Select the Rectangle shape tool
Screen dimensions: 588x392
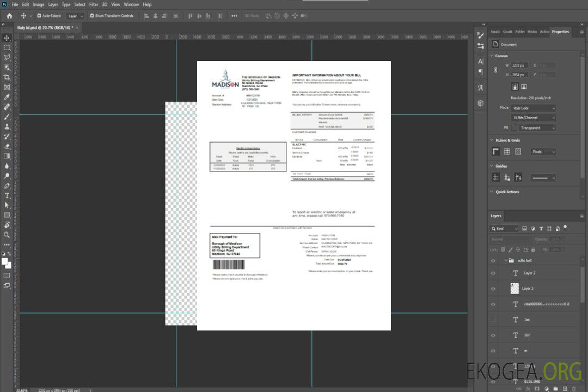[x=7, y=215]
